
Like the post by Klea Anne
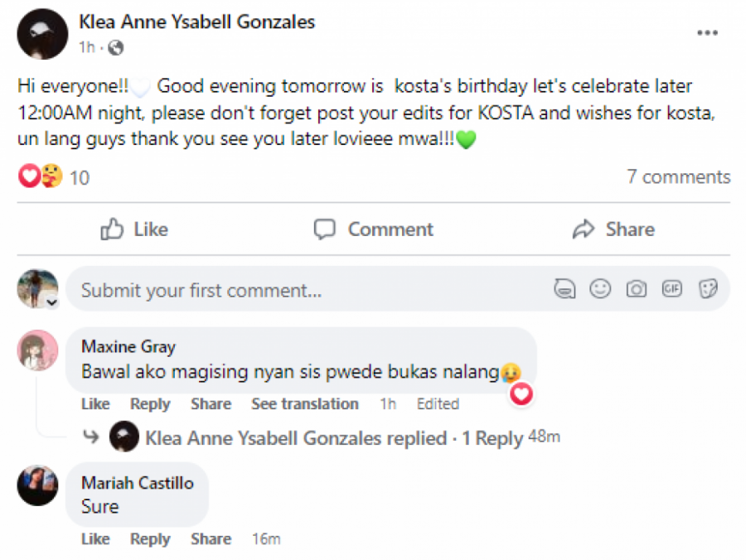pos(134,229)
